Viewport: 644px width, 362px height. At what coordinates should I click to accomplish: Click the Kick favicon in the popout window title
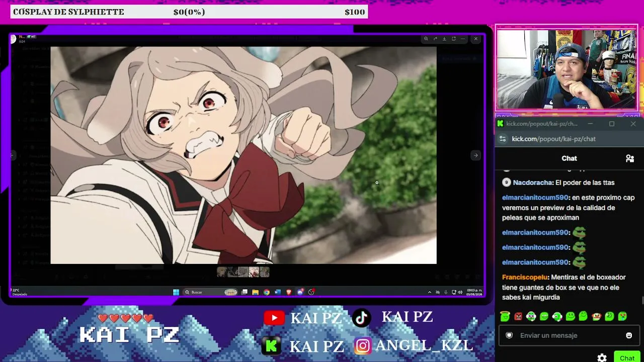(500, 124)
